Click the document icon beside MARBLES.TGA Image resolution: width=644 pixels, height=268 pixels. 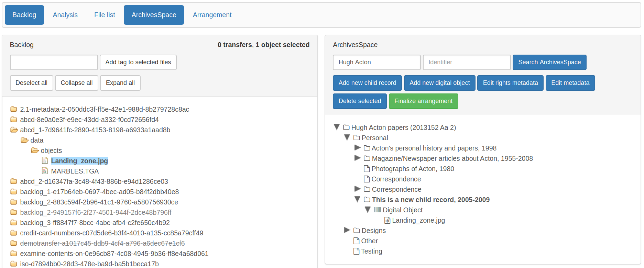pyautogui.click(x=45, y=171)
